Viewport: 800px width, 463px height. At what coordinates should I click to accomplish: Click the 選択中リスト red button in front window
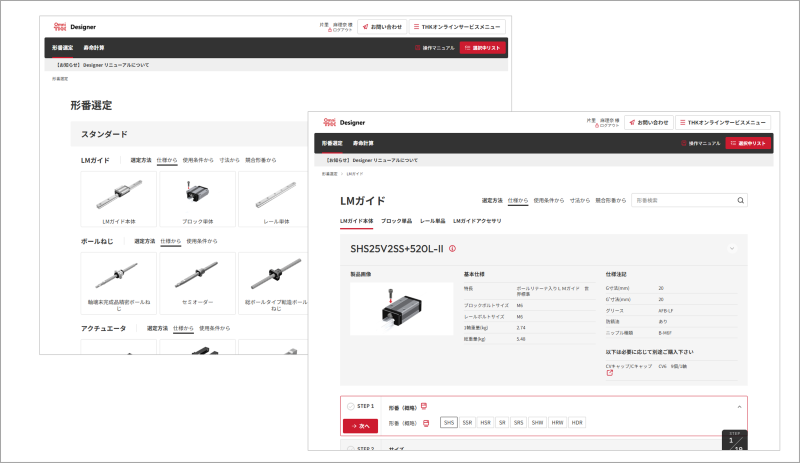[748, 143]
